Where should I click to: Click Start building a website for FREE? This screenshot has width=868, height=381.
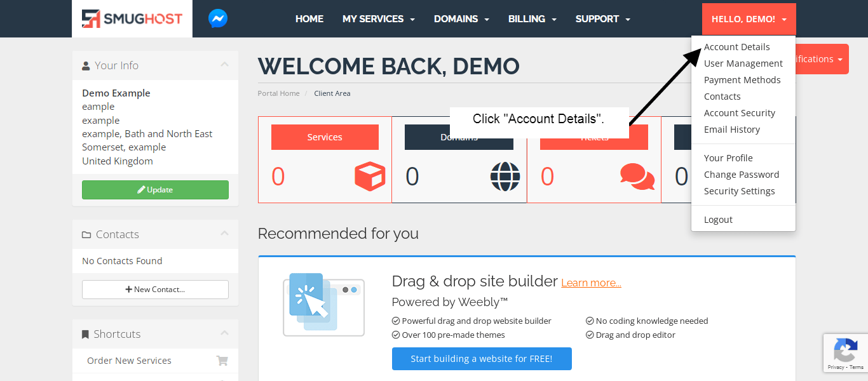482,359
